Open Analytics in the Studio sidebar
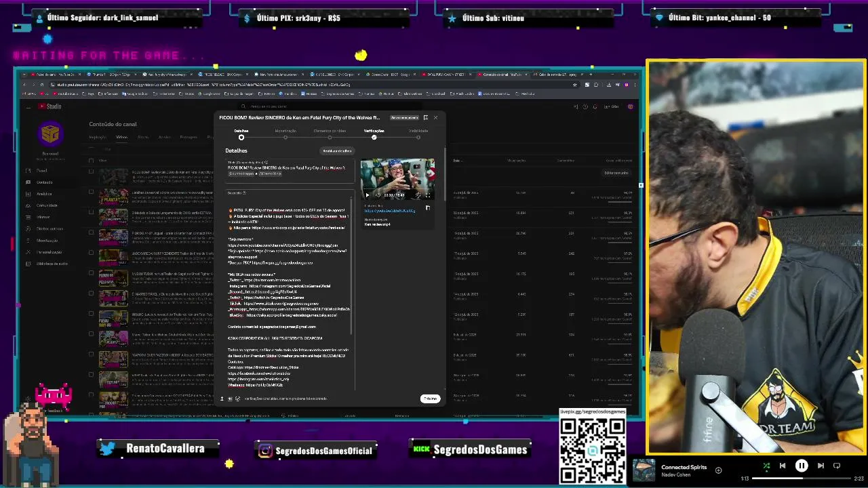The height and width of the screenshot is (488, 868). (x=43, y=194)
